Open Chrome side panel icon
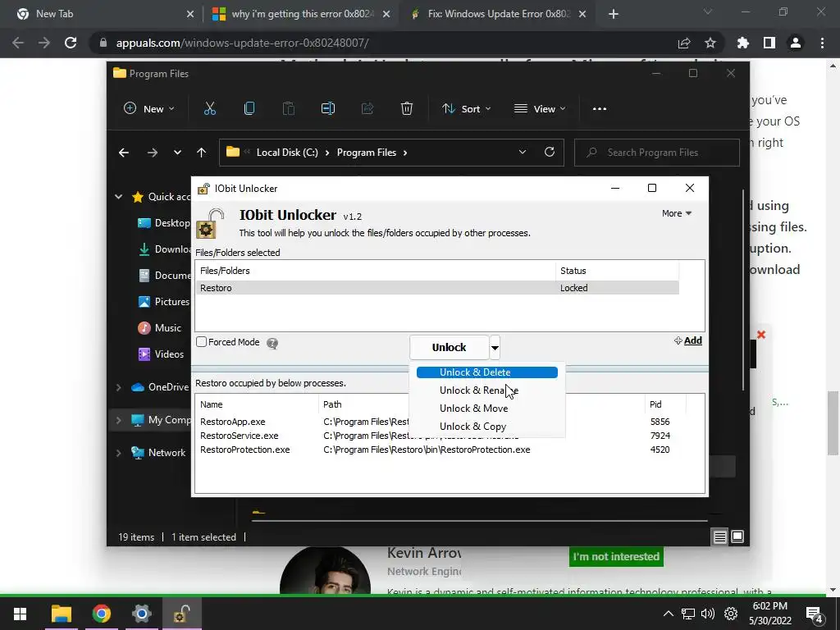This screenshot has width=840, height=630. pyautogui.click(x=769, y=43)
